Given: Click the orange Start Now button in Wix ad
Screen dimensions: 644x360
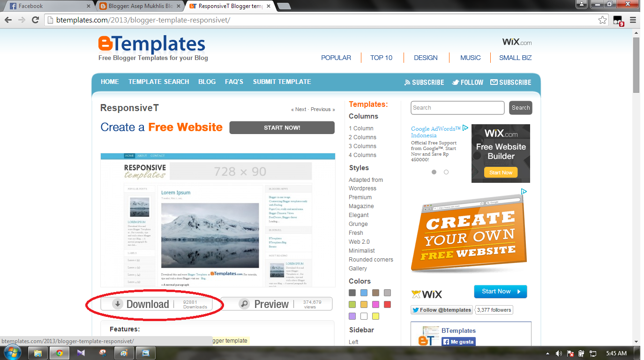Looking at the screenshot, I should 501,172.
